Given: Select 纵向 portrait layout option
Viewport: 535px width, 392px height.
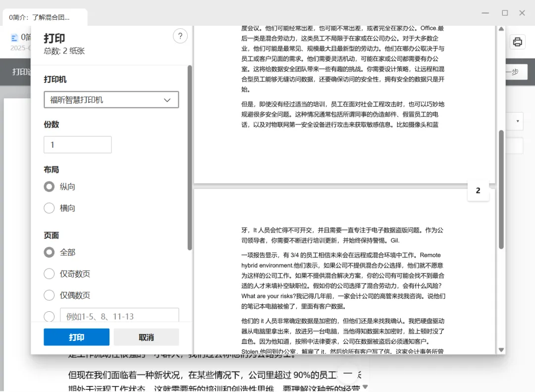Looking at the screenshot, I should point(49,186).
